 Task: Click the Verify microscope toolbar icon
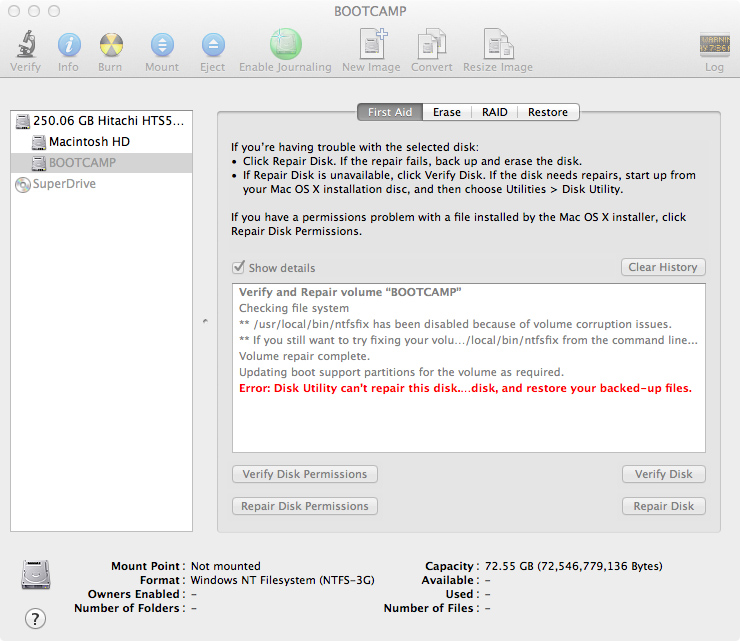26,44
